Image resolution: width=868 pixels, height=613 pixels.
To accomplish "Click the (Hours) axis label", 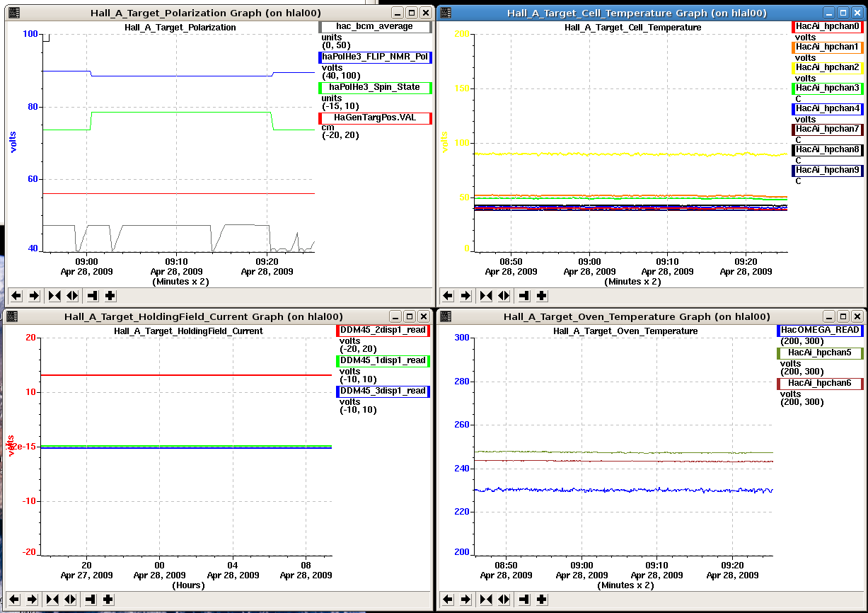I will (x=188, y=585).
